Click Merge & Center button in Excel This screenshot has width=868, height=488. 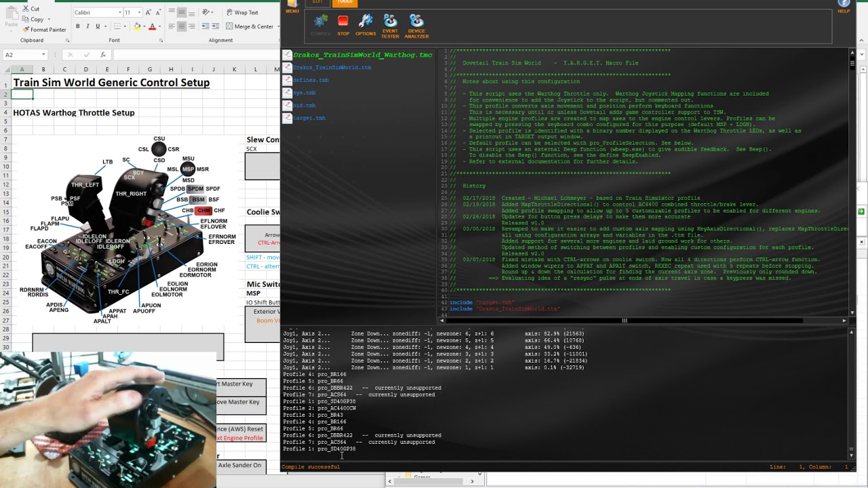tap(248, 26)
